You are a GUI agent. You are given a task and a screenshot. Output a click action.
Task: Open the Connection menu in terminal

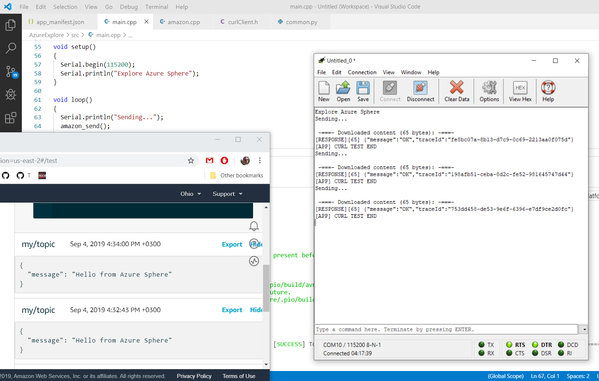click(x=362, y=72)
